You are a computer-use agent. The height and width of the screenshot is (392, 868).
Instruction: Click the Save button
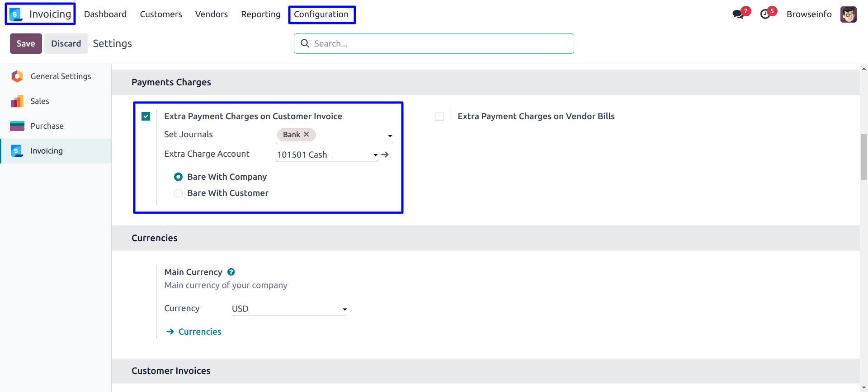point(26,44)
